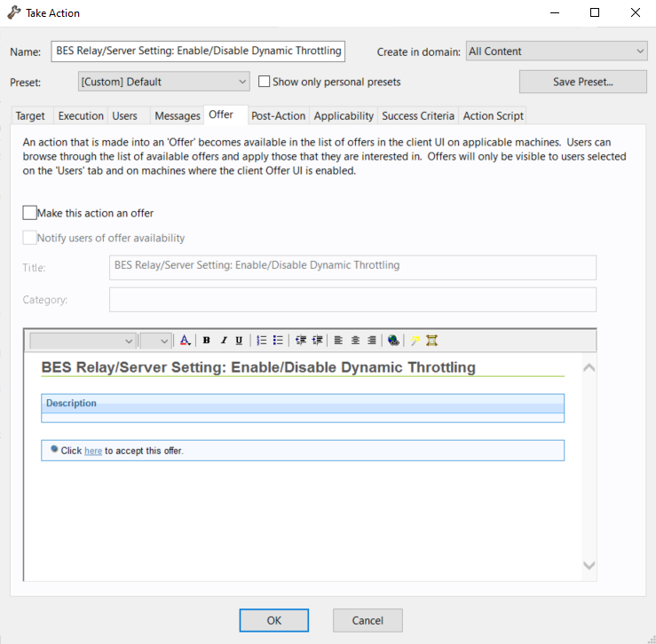Minimize the Take Action window
The height and width of the screenshot is (644, 656).
pos(555,12)
